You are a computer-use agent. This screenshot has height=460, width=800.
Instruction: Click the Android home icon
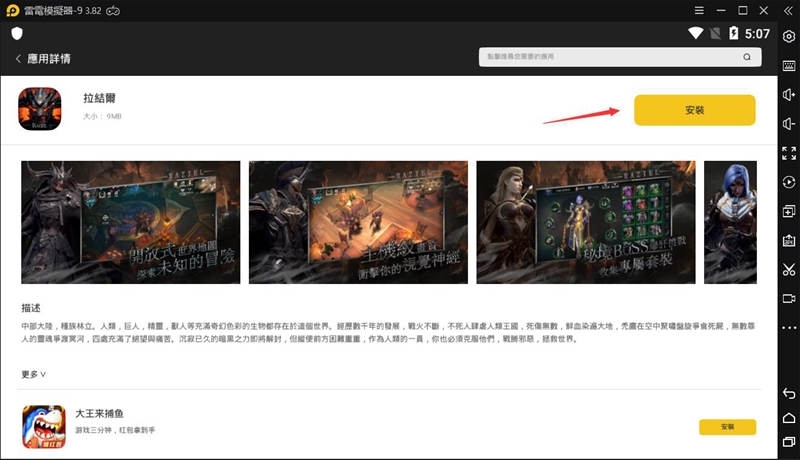pyautogui.click(x=789, y=418)
